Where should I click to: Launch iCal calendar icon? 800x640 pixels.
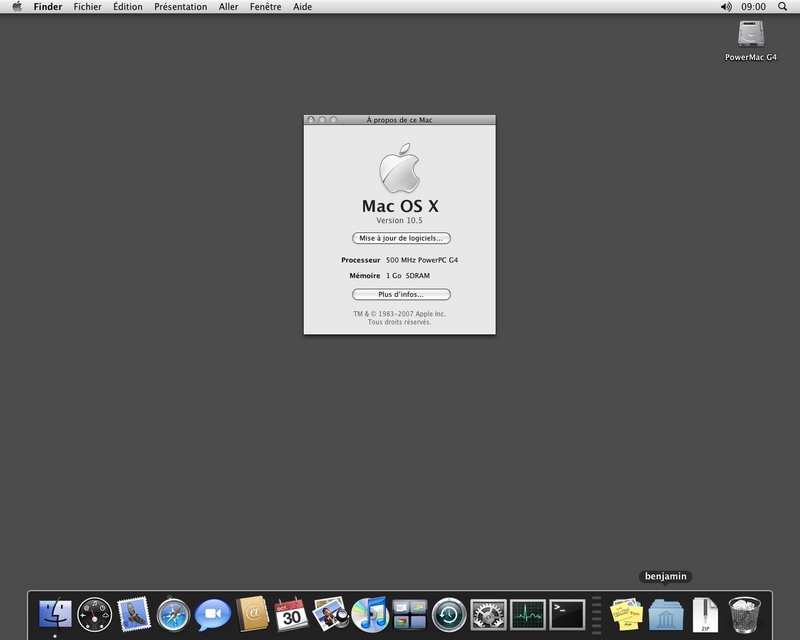[291, 613]
